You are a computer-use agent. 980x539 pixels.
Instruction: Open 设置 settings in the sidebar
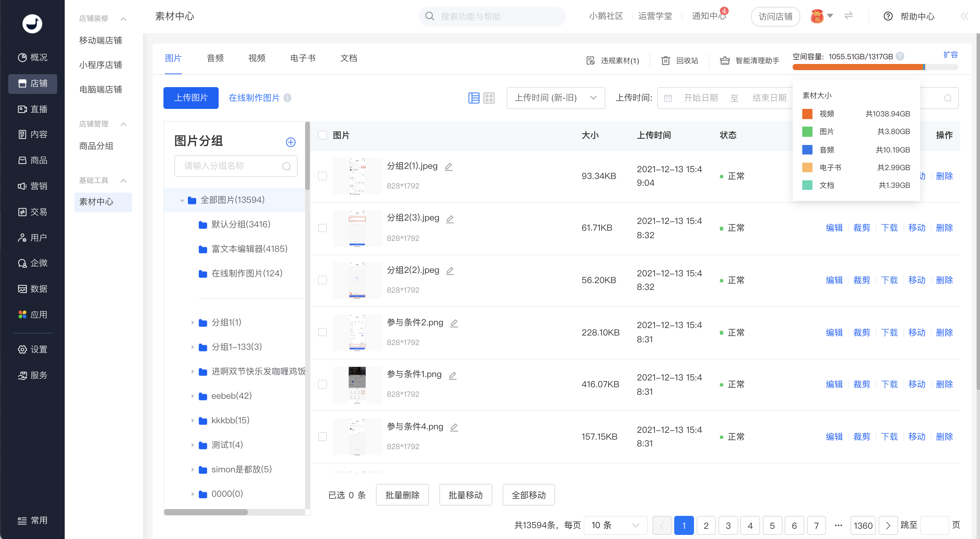pyautogui.click(x=33, y=349)
